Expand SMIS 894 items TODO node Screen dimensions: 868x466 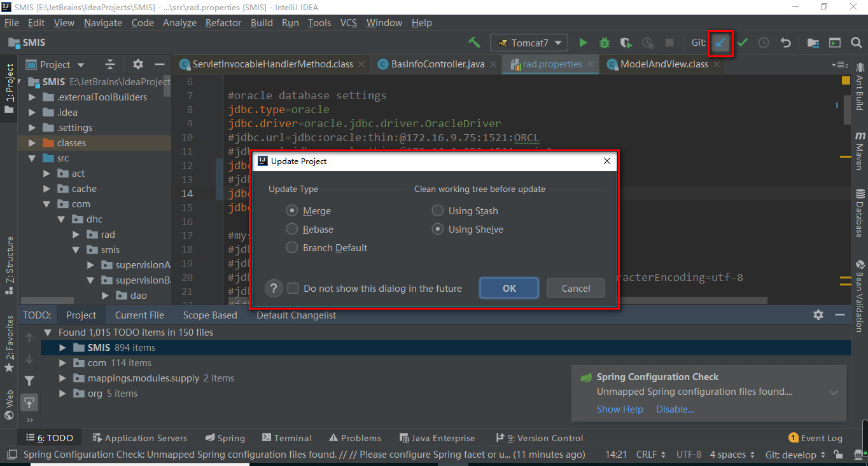[62, 348]
